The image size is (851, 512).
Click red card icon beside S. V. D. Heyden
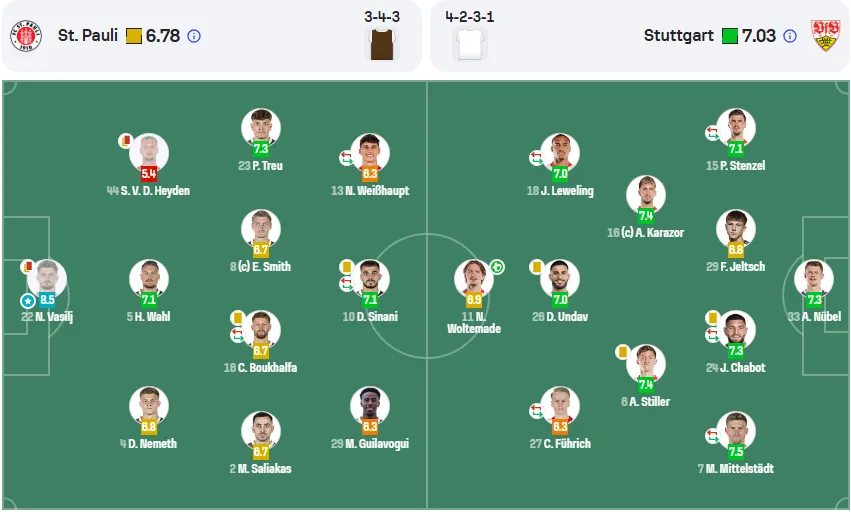pyautogui.click(x=125, y=141)
